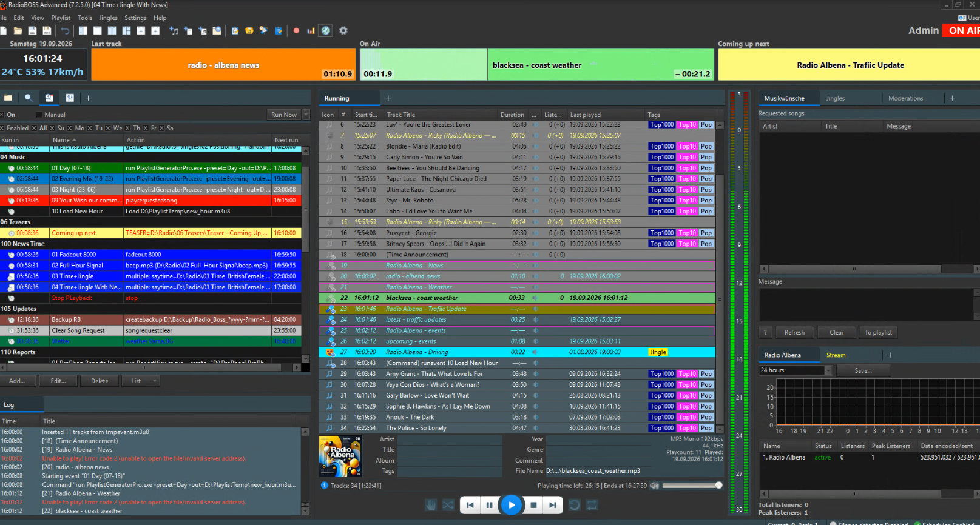Select the 'Gary Barlow - Love Won't Wait' row

(517, 395)
